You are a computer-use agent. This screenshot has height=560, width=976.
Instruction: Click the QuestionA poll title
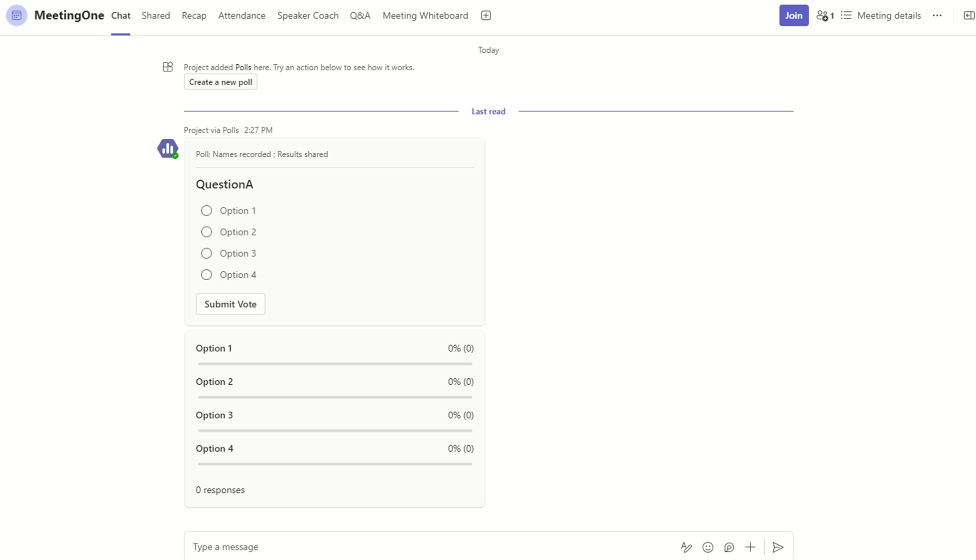tap(225, 184)
